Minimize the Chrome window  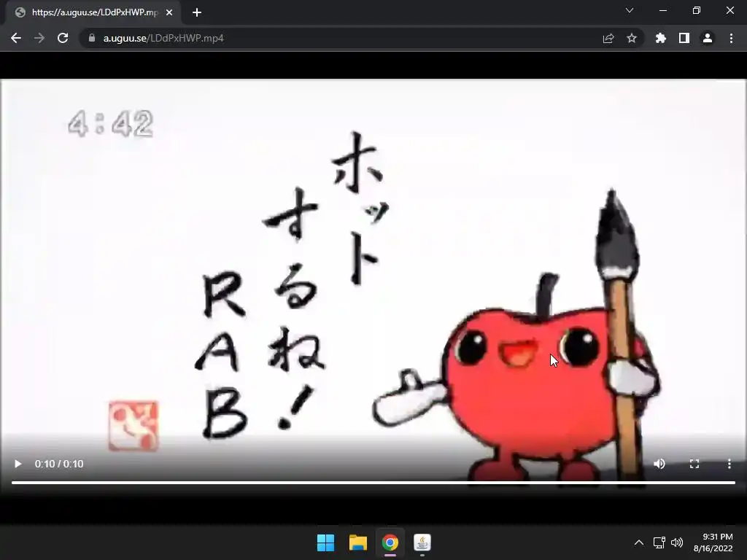(662, 10)
